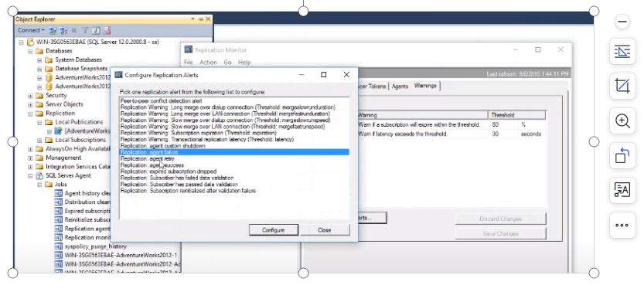644x292 pixels.
Task: Select 'Replication: expired subscription dropped' alert
Action: [234, 171]
